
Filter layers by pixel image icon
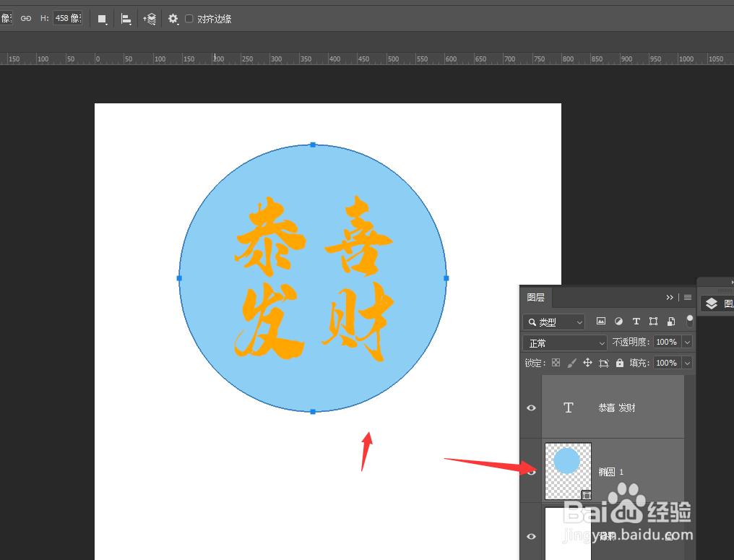click(x=600, y=322)
